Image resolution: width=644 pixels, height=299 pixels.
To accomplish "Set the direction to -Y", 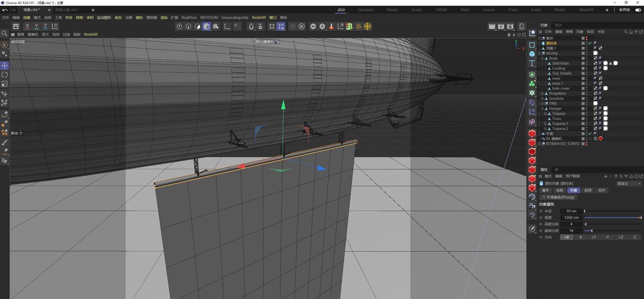I will point(607,237).
